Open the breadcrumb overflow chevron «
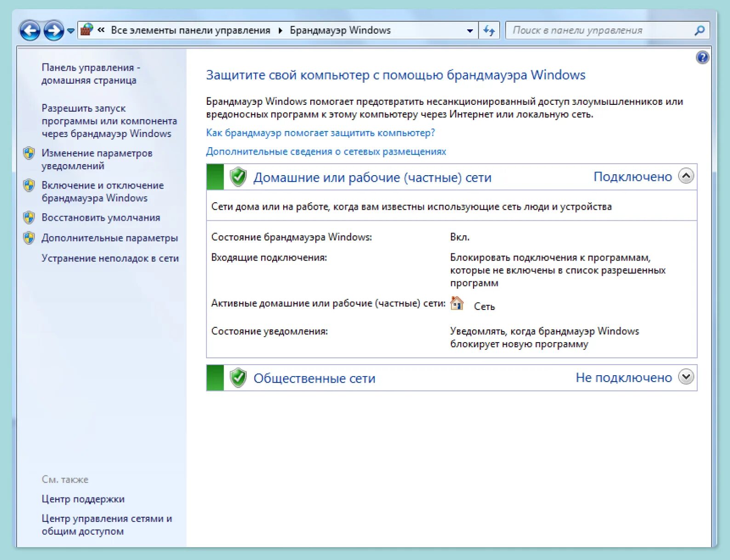Image resolution: width=730 pixels, height=560 pixels. [101, 30]
